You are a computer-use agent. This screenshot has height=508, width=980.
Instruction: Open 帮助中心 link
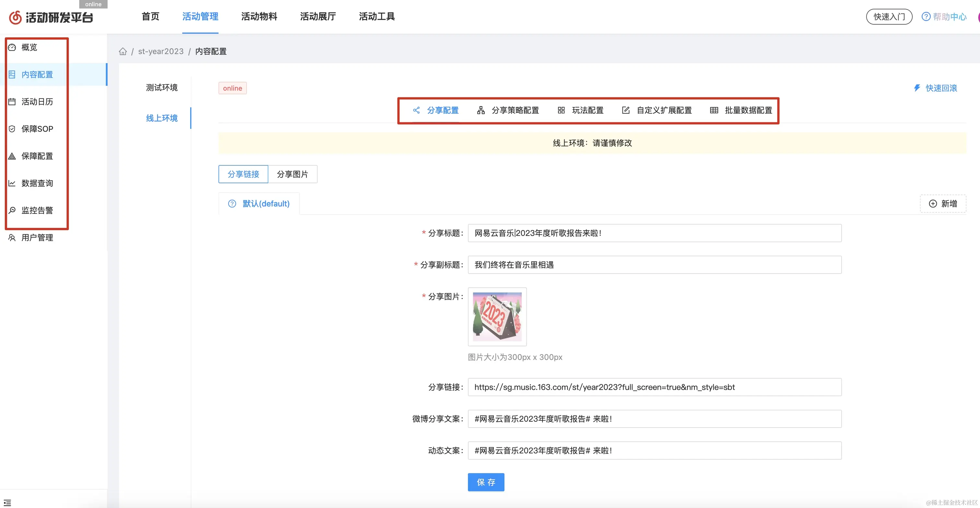[x=949, y=17]
